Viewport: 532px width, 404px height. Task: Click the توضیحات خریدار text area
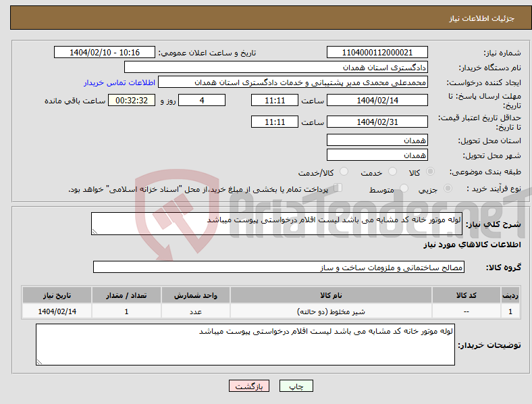[245, 345]
